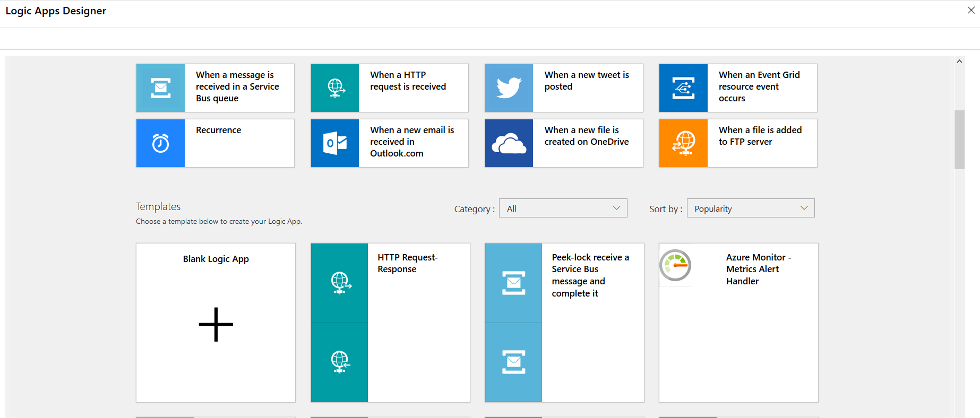
Task: Click the scrollbar up arrow
Action: click(959, 62)
